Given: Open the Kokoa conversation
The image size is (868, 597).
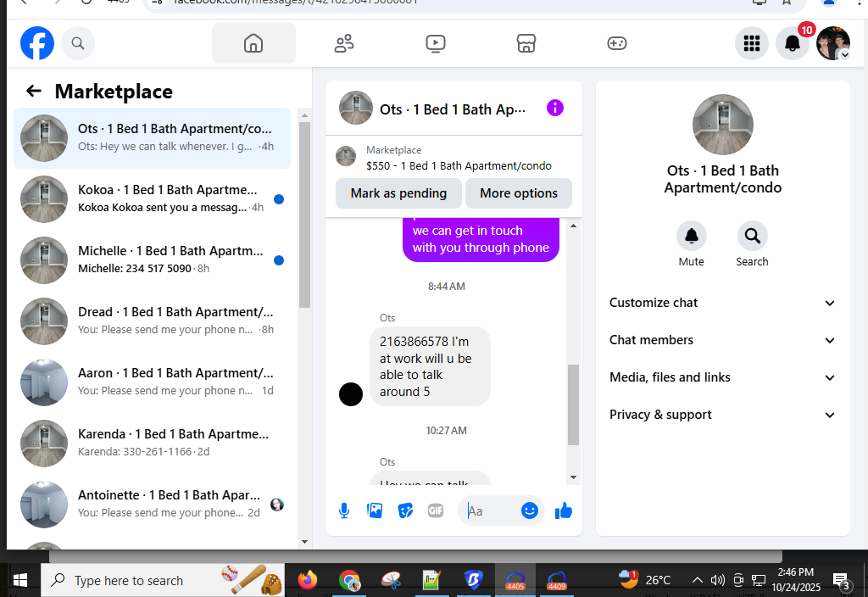Looking at the screenshot, I should tap(153, 198).
